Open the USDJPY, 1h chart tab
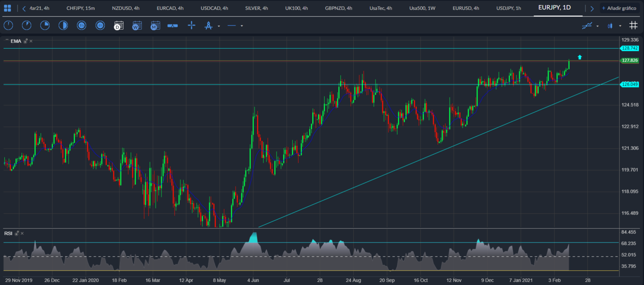This screenshot has width=644, height=285. point(509,8)
